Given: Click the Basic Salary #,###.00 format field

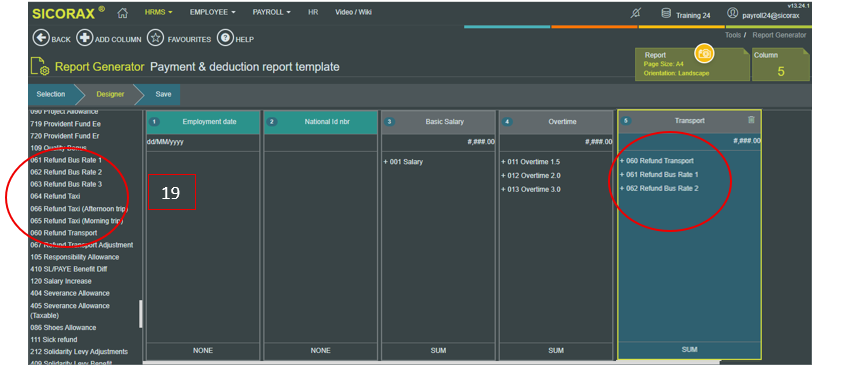Looking at the screenshot, I should 438,142.
